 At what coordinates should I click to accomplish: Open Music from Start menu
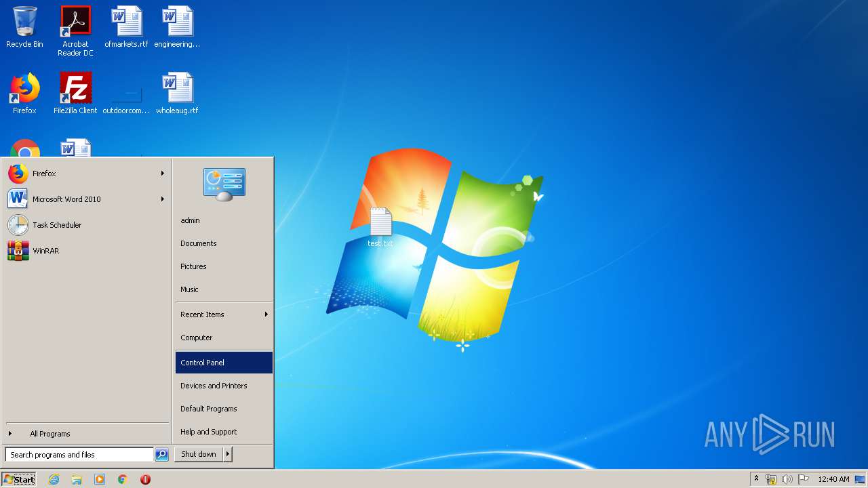coord(224,289)
